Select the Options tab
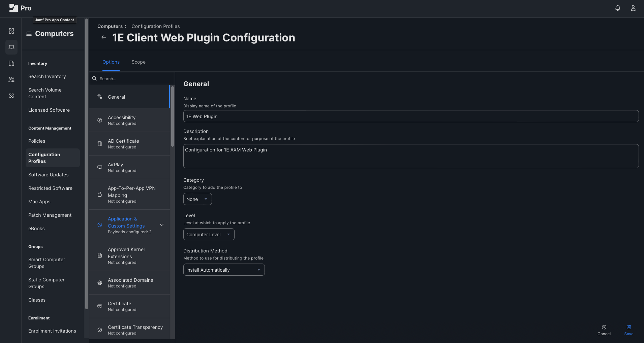 point(111,62)
